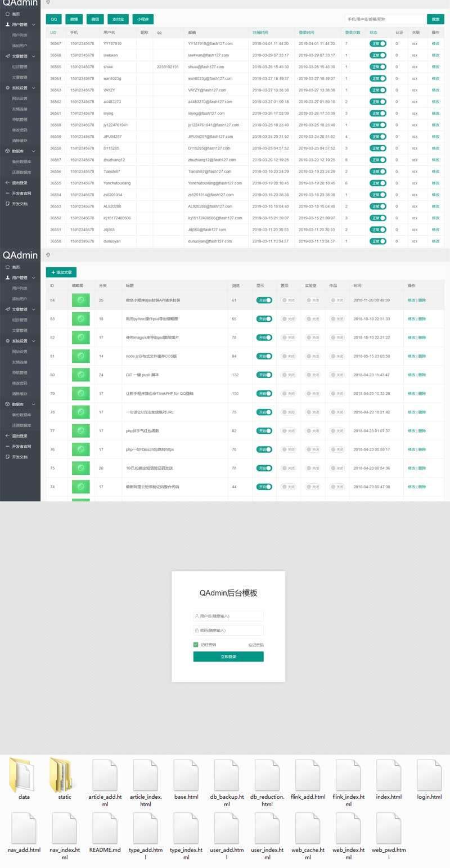Open the README.md file icon
The height and width of the screenshot is (868, 450).
click(x=105, y=829)
